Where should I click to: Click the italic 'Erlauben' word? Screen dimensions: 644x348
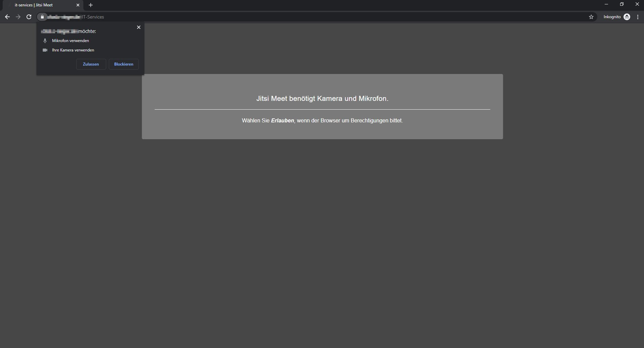(283, 120)
